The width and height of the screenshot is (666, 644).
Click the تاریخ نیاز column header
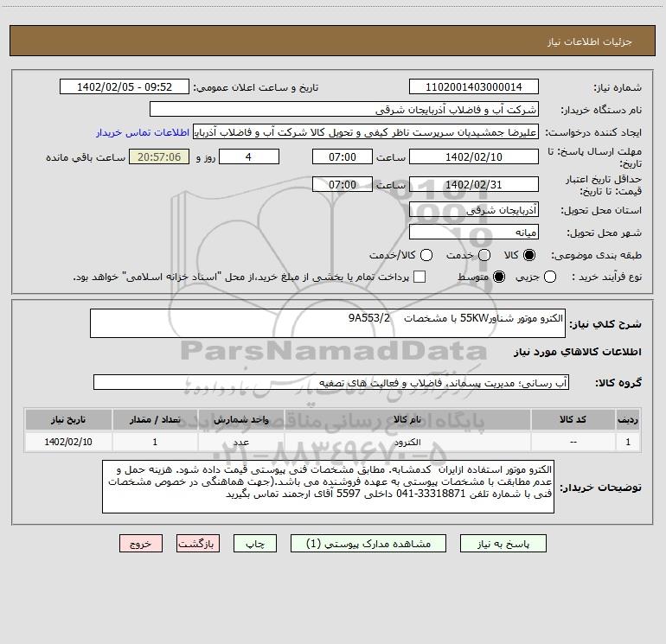click(x=68, y=419)
